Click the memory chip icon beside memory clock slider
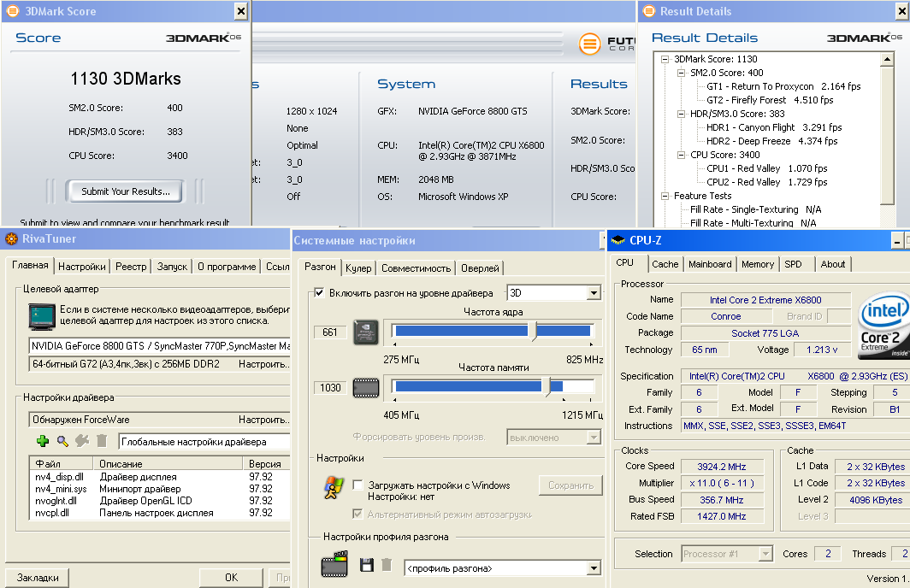The image size is (910, 588). point(366,387)
